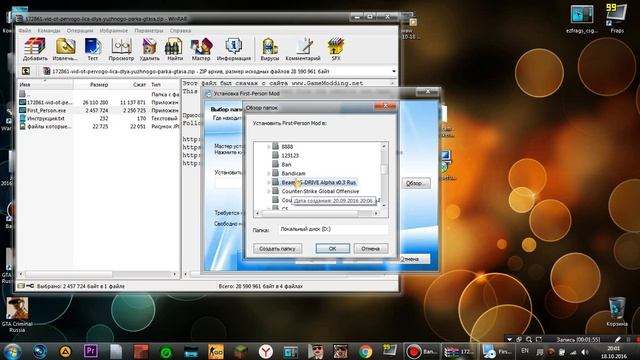The width and height of the screenshot is (640, 360).
Task: Open the archive path dropdown arrow
Action: click(x=394, y=71)
